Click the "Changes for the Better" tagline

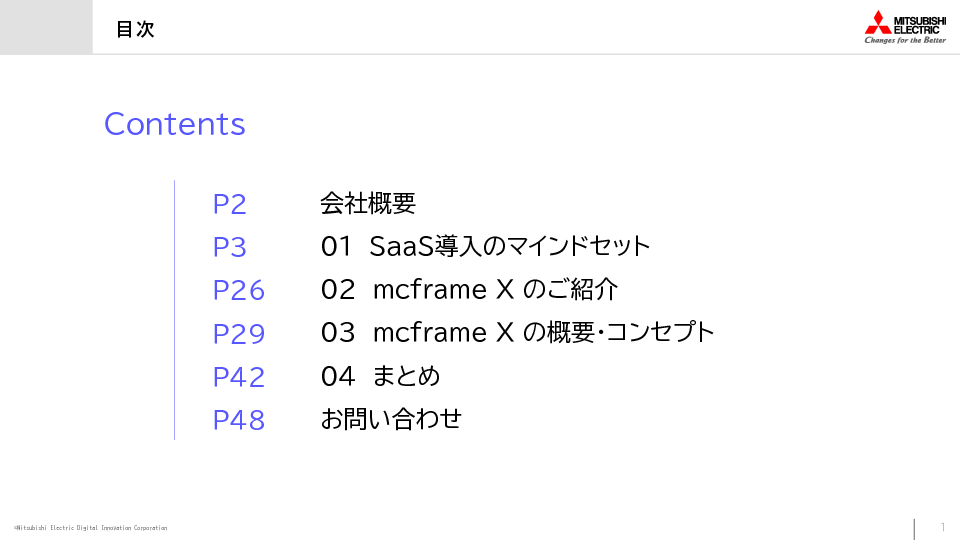point(905,40)
